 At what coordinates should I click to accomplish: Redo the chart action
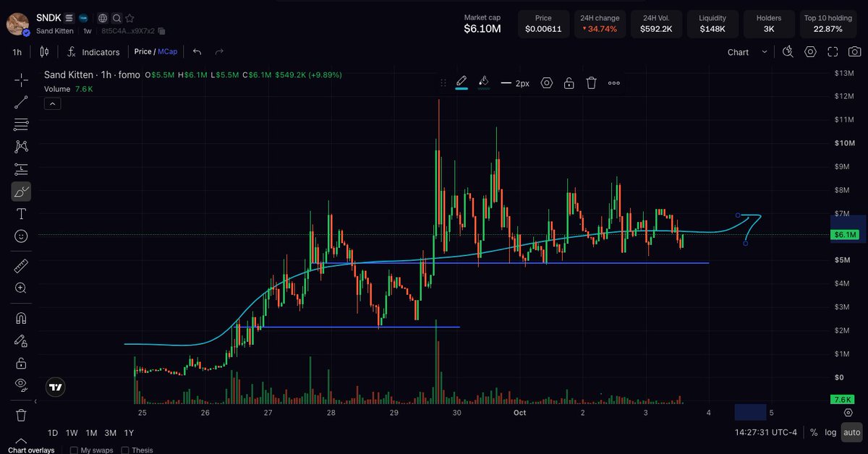[219, 52]
